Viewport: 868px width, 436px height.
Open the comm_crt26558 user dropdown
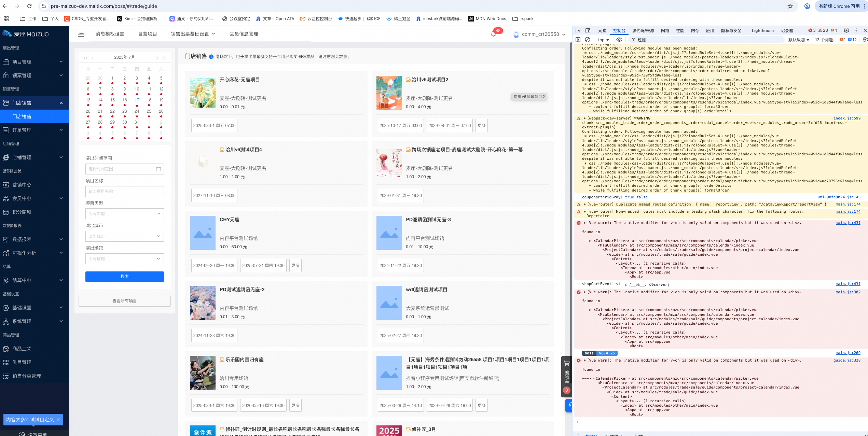(539, 34)
